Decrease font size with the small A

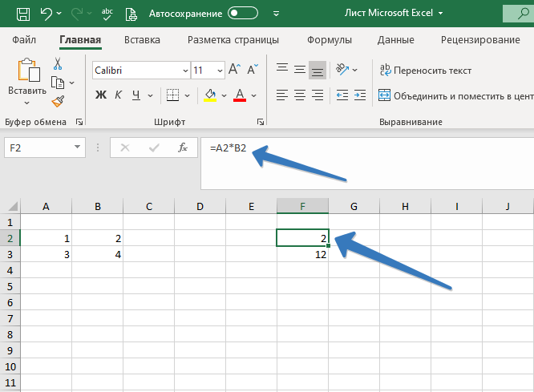(x=253, y=70)
